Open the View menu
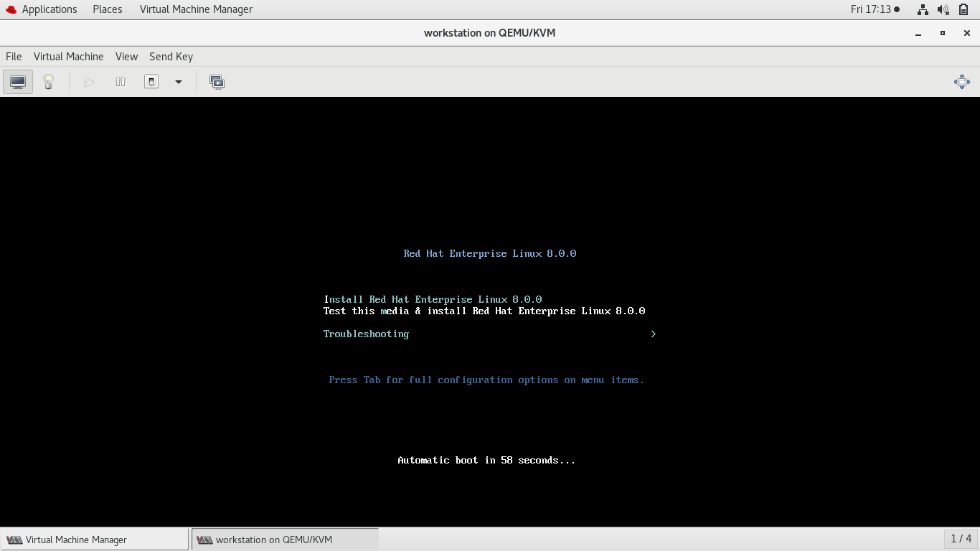Screen dimensions: 980x551 pos(126,57)
